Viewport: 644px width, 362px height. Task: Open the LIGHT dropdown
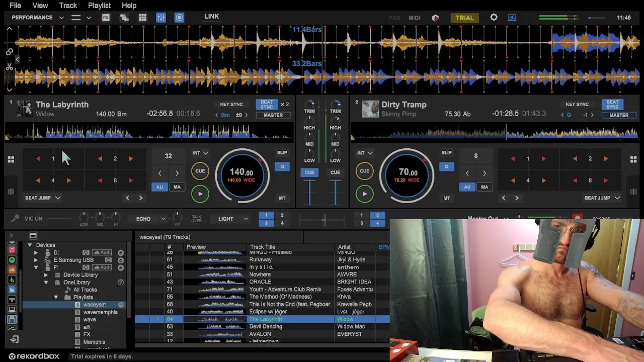(233, 219)
